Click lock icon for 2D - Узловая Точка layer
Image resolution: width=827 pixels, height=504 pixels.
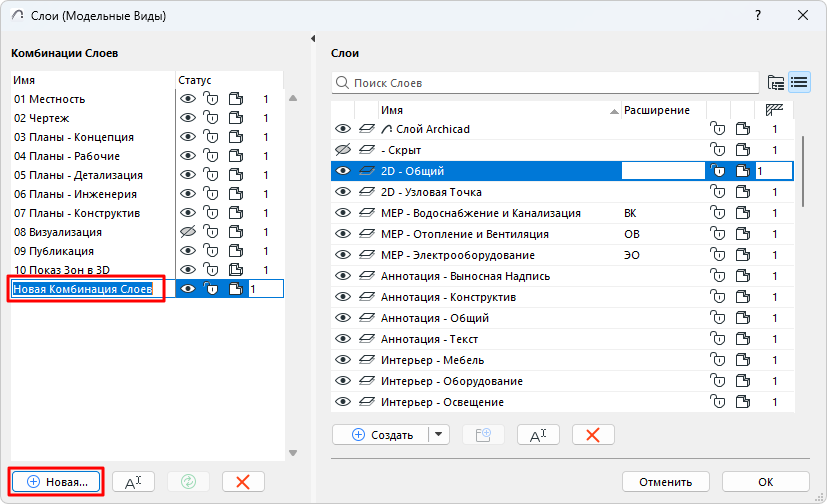click(x=717, y=192)
